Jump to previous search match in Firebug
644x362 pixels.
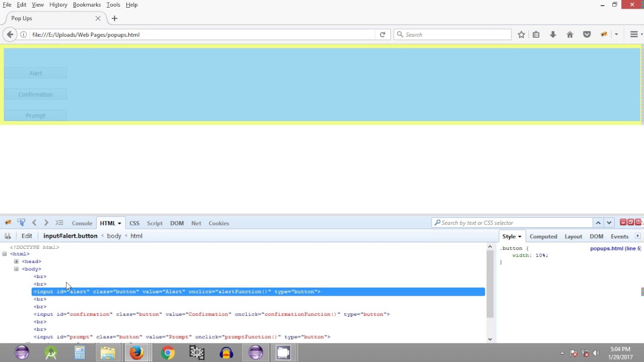(x=598, y=223)
